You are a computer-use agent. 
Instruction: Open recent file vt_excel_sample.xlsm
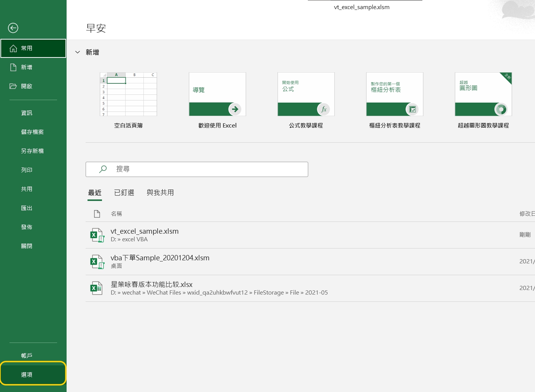click(310, 235)
